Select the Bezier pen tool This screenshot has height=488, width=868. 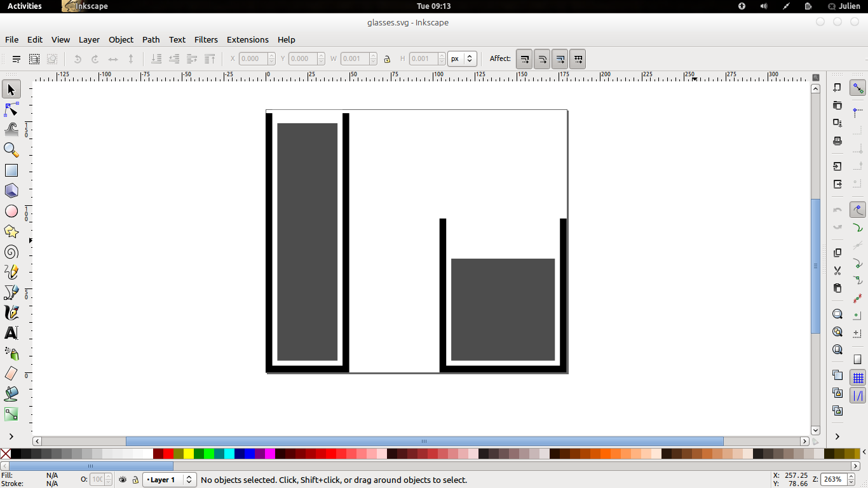[11, 292]
